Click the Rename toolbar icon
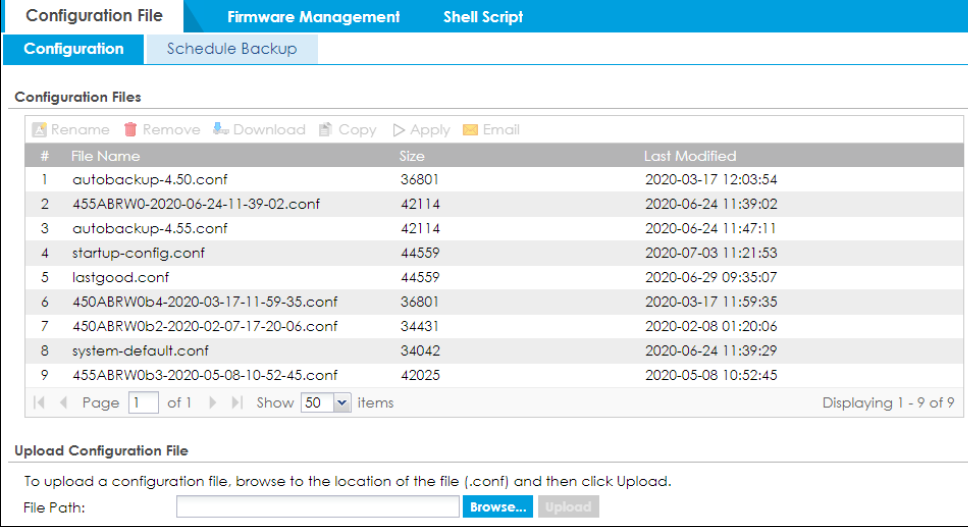The height and width of the screenshot is (529, 968). coord(40,130)
